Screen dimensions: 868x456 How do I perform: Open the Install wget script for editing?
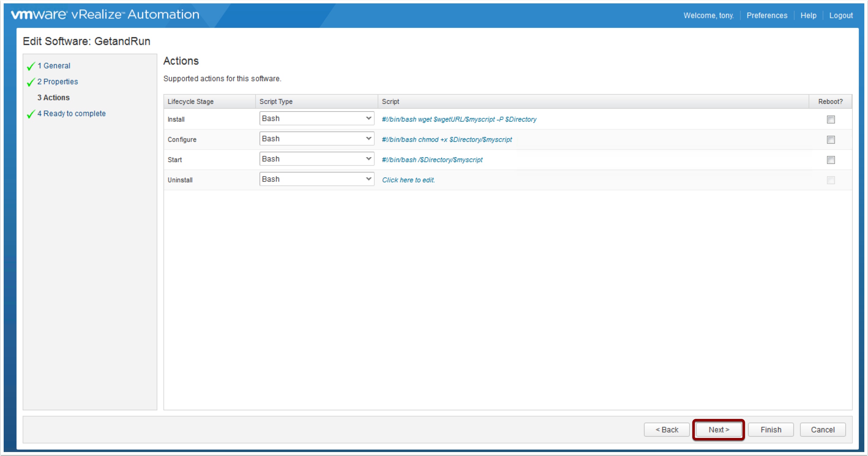459,120
